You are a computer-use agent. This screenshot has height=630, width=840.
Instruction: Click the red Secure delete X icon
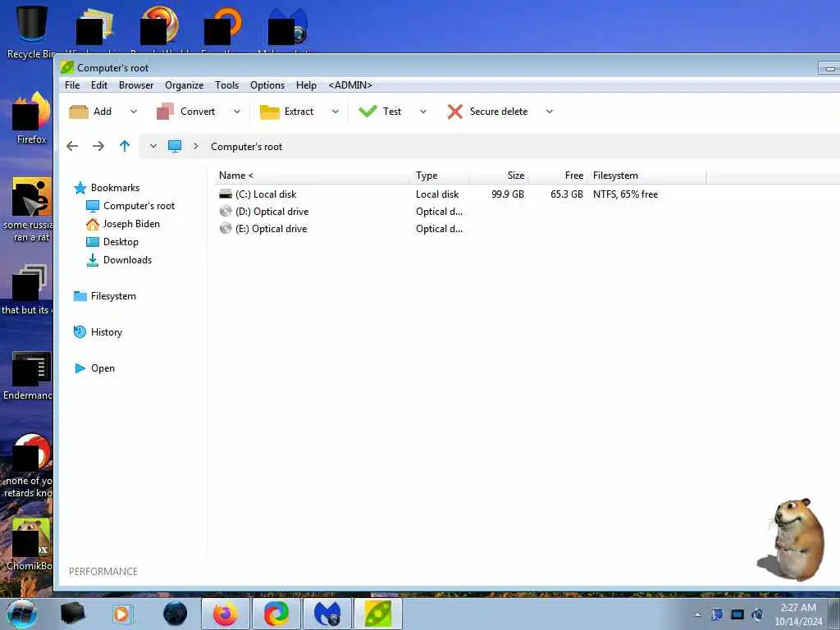tap(454, 112)
